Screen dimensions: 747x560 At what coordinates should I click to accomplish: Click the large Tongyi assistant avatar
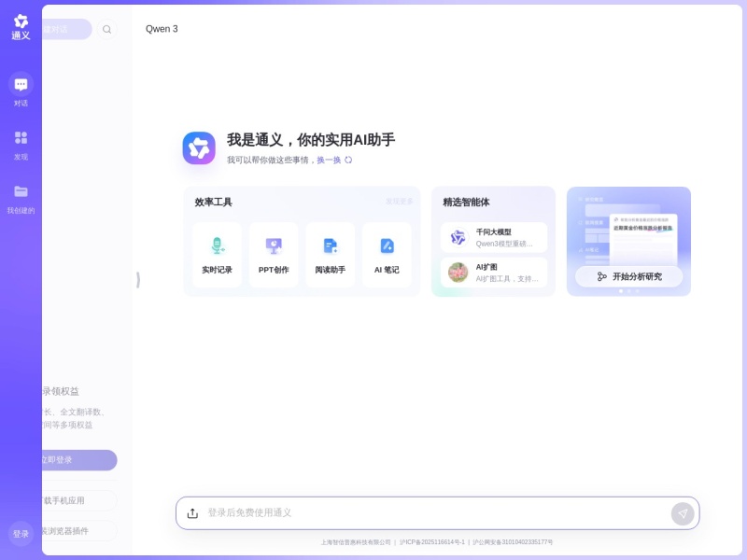(x=199, y=148)
